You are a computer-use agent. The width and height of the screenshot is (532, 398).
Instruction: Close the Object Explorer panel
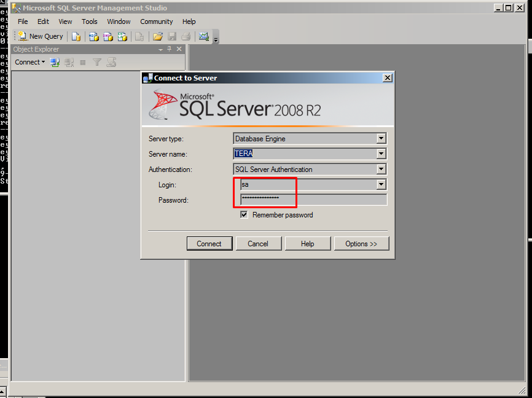179,49
